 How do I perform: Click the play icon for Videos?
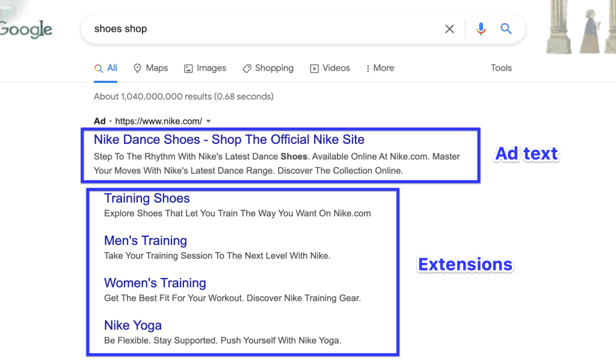coord(314,69)
